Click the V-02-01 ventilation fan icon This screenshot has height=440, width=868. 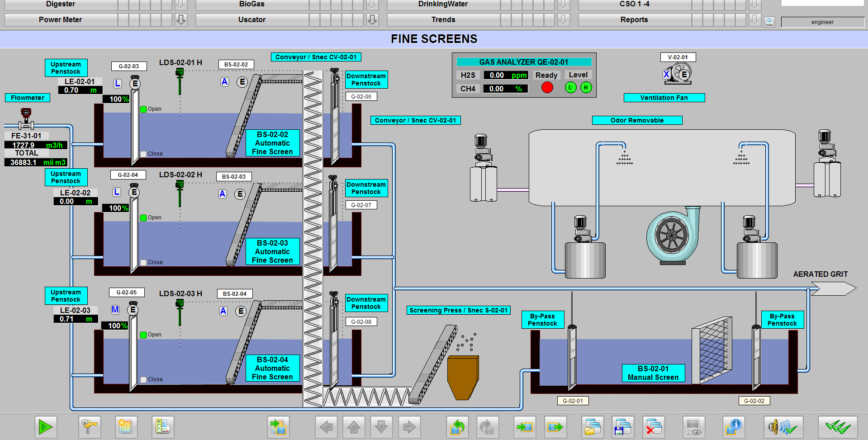[x=678, y=73]
